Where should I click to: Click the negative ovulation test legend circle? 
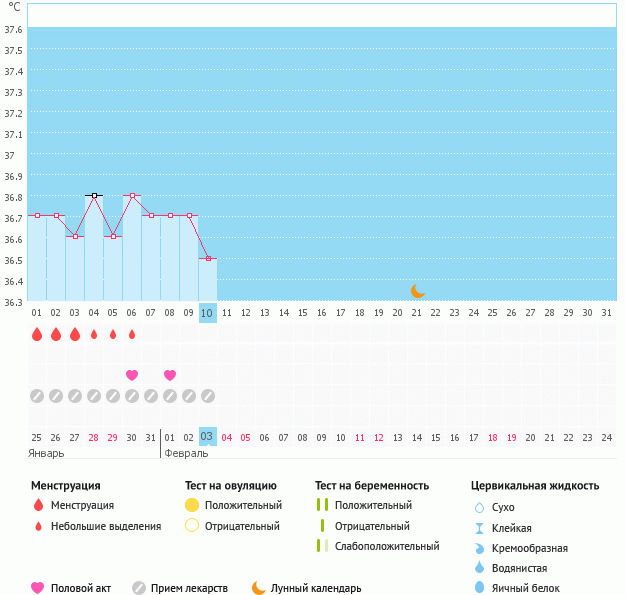coord(192,526)
